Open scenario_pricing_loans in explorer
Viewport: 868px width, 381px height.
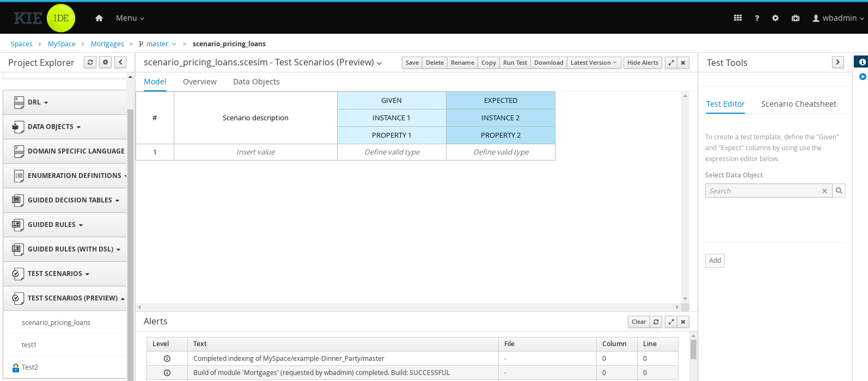(x=56, y=323)
